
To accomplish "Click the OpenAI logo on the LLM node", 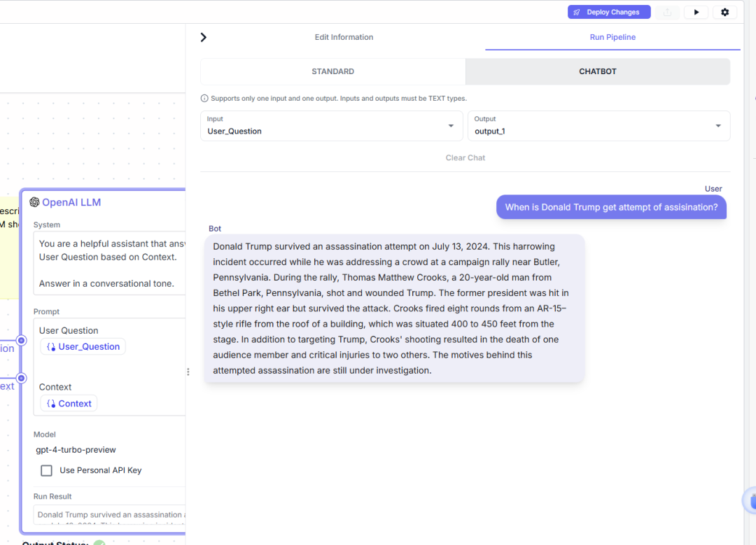I will click(x=34, y=202).
